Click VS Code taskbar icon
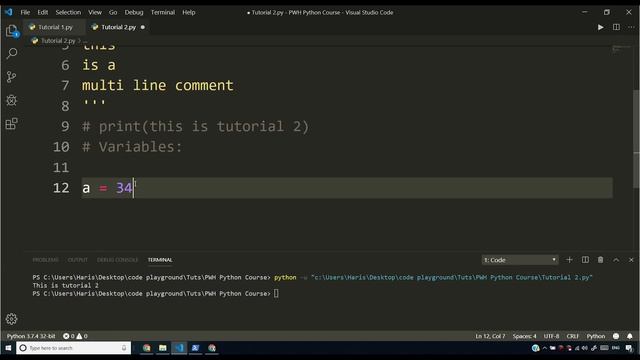This screenshot has height=360, width=640. pos(179,348)
